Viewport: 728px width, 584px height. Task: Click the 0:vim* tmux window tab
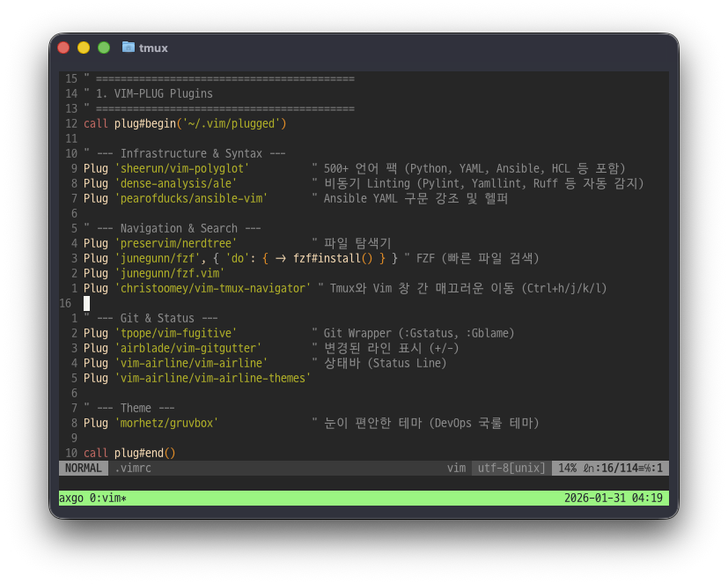pyautogui.click(x=107, y=498)
